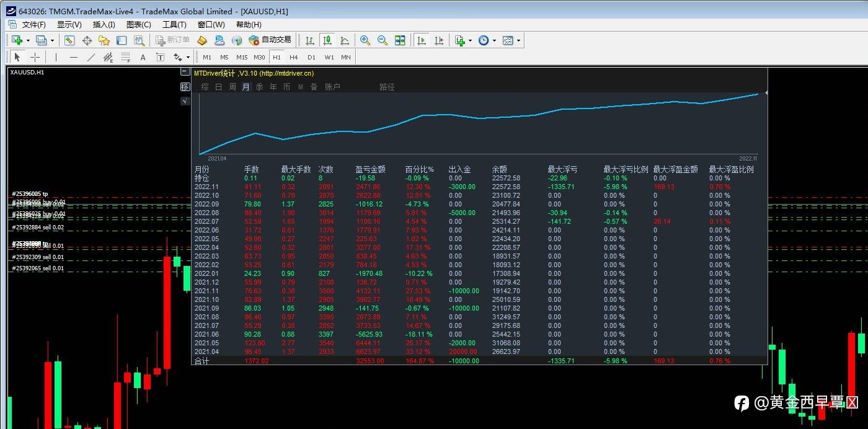Select the trendline drawing tool
Viewport: 868px width, 429px height.
[x=91, y=57]
